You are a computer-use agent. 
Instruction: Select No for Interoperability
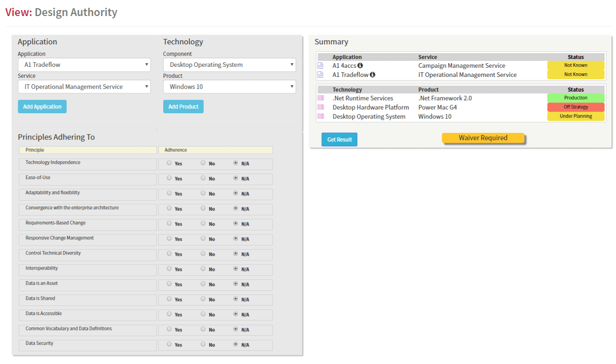tap(203, 268)
